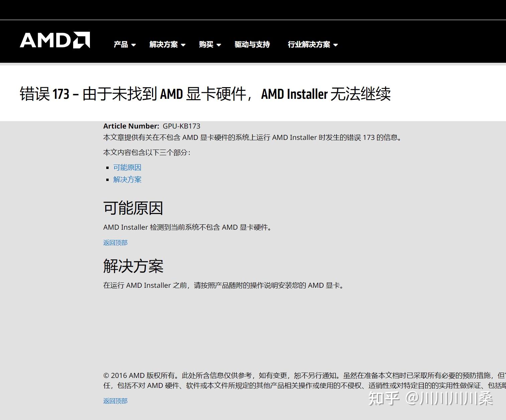Follow the 可能原因 link in the contents list

(x=127, y=167)
